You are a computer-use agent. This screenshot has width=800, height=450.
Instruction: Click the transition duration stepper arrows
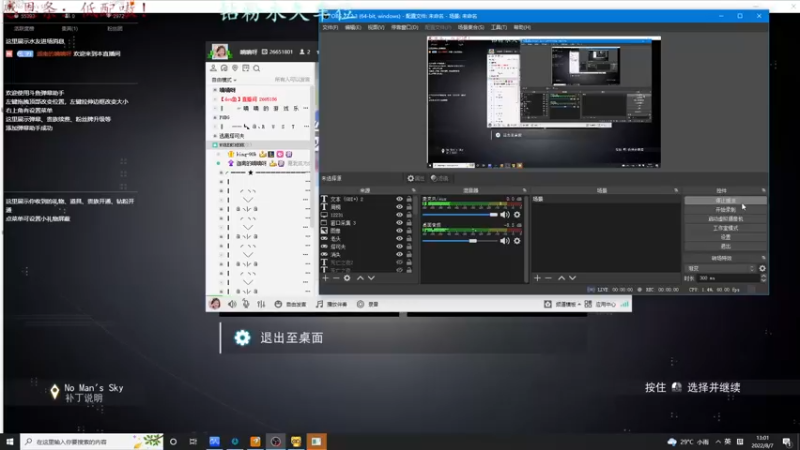click(x=763, y=278)
